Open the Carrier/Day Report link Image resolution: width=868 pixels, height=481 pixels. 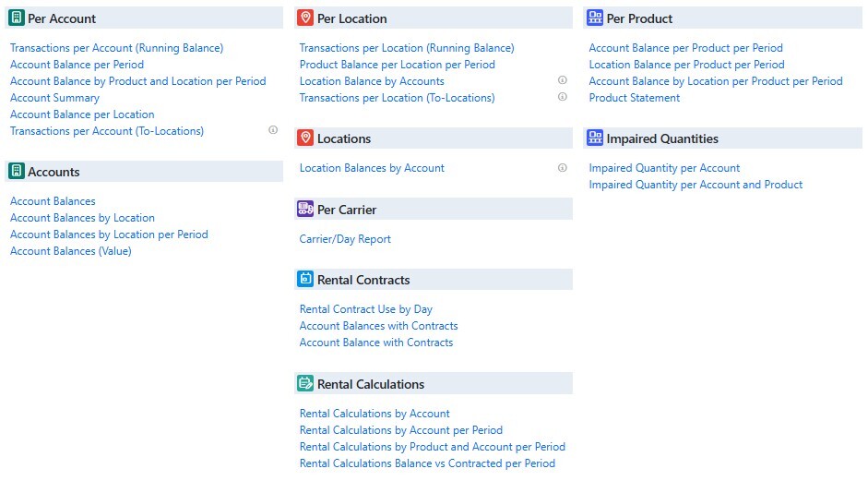[345, 239]
